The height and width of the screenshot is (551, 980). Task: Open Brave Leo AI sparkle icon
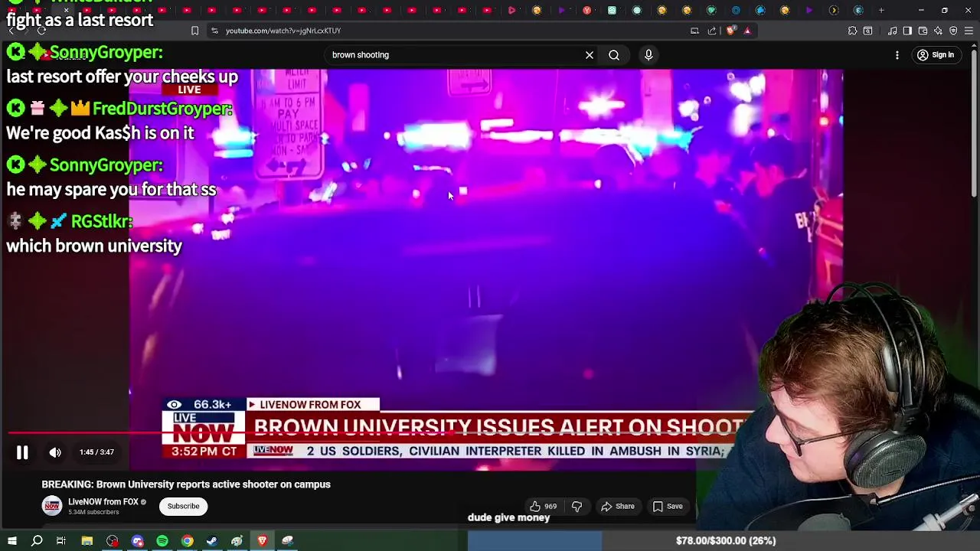point(938,31)
